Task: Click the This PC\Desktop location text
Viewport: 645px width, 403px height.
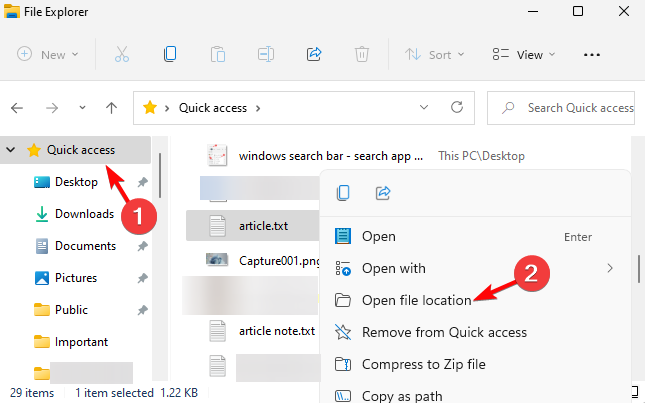Action: pos(481,156)
